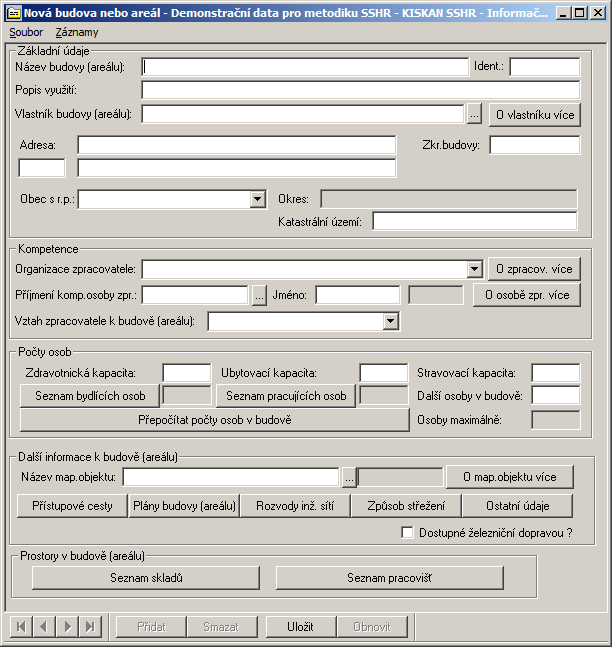Browse competent person with ellipsis button
612x647 pixels.
(x=259, y=295)
